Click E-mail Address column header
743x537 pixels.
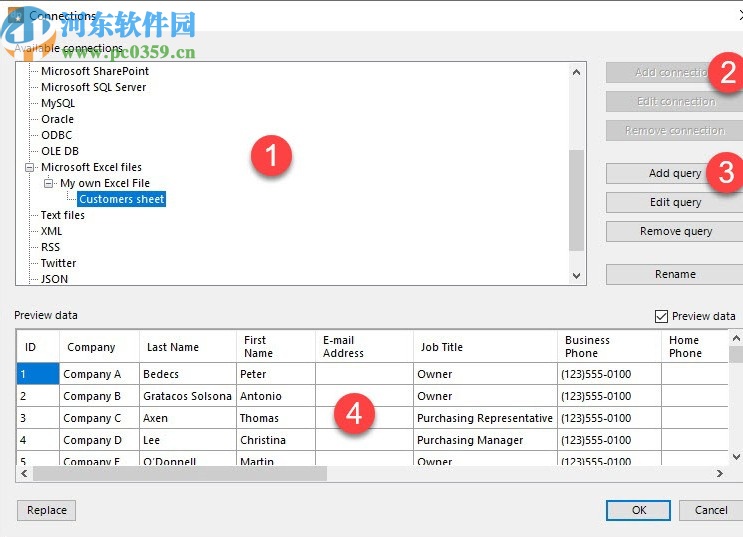point(364,347)
